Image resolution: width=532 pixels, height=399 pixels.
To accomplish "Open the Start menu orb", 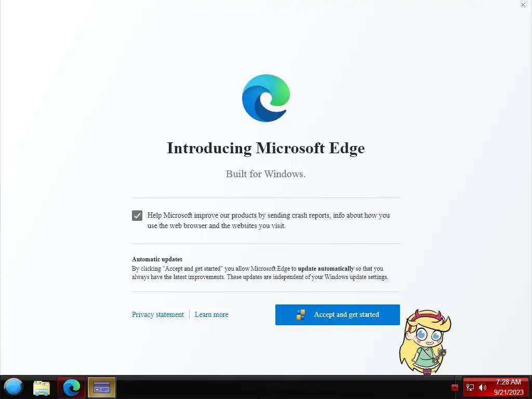I will (13, 387).
